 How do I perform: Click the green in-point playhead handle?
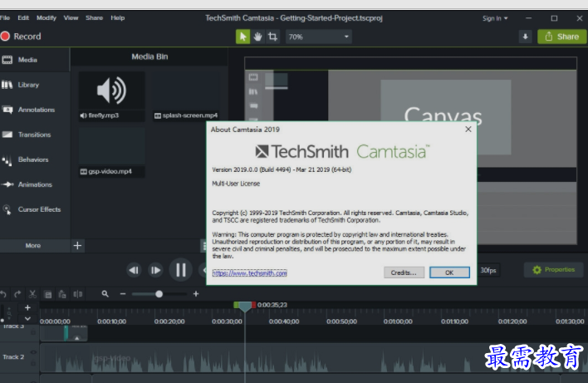[x=236, y=305]
